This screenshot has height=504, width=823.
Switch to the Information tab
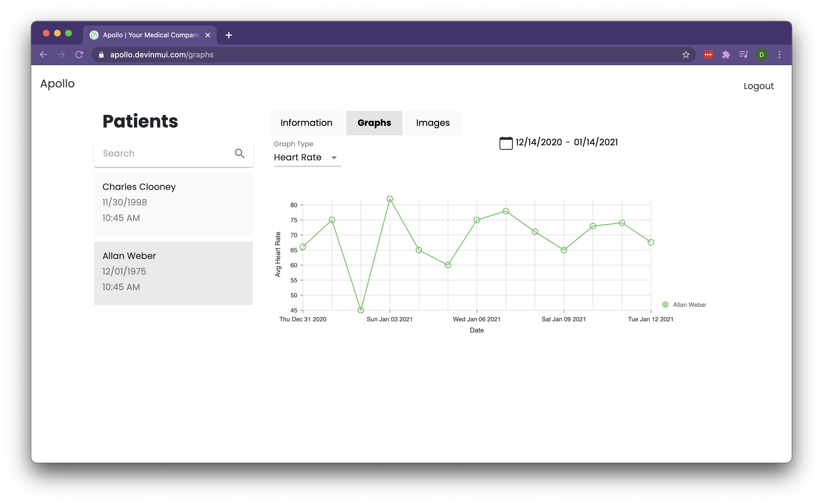click(x=306, y=123)
